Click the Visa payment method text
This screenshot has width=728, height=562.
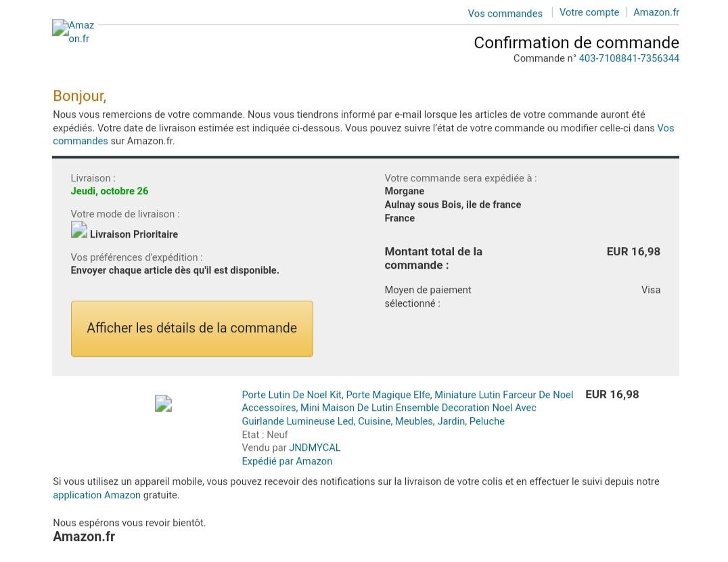point(650,290)
